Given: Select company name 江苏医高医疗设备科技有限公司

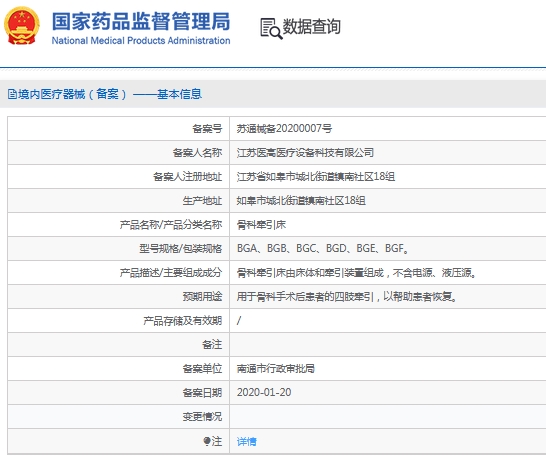Looking at the screenshot, I should click(x=305, y=152).
